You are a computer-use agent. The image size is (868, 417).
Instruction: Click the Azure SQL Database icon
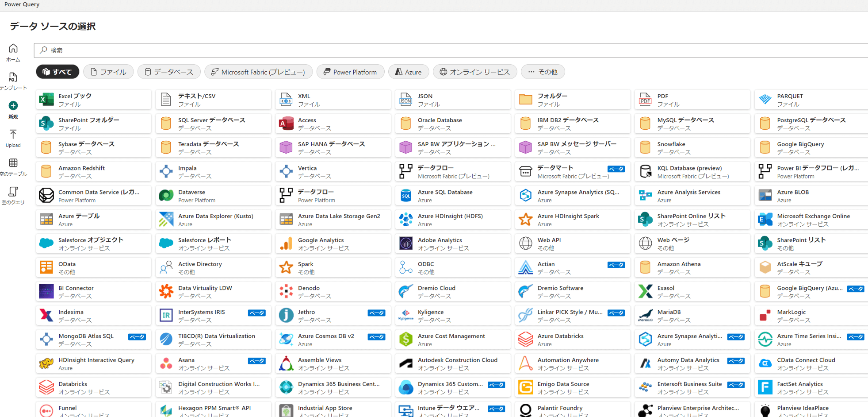point(406,195)
